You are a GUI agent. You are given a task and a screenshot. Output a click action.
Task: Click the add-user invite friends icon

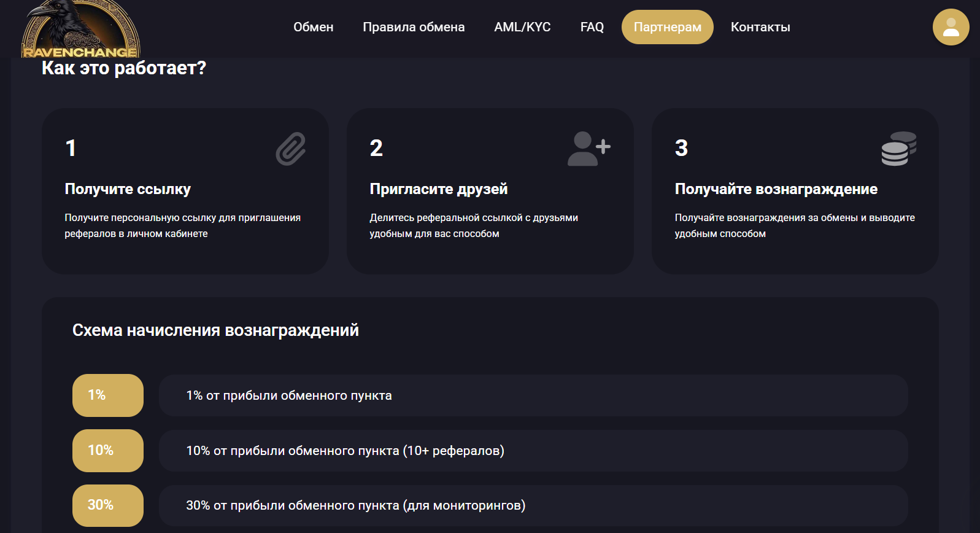(588, 149)
